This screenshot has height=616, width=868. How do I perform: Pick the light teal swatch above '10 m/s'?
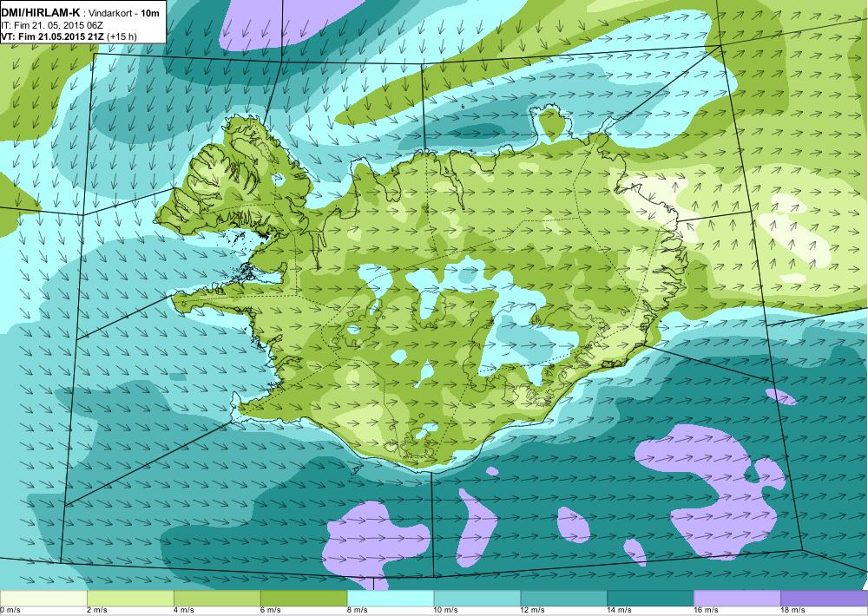[477, 599]
